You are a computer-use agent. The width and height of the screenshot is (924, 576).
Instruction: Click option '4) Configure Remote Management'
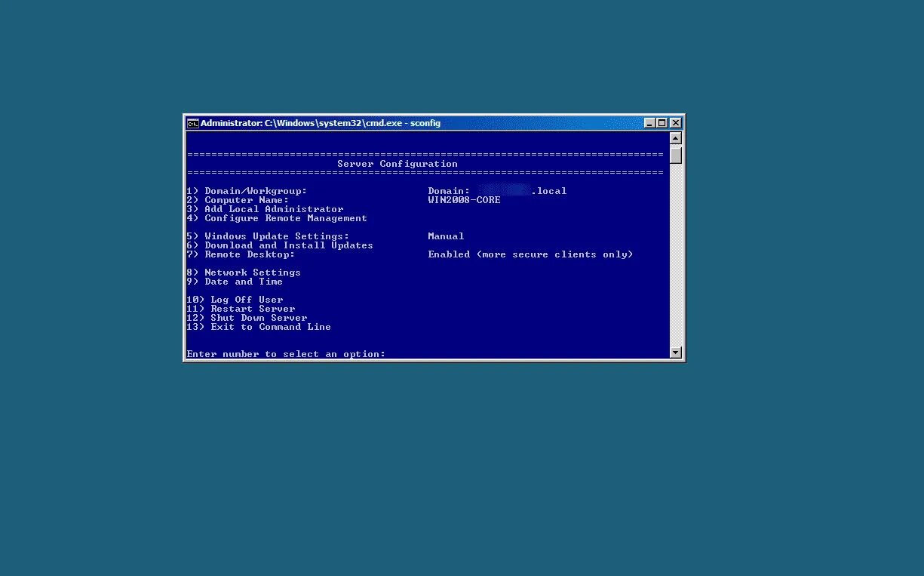pyautogui.click(x=277, y=218)
